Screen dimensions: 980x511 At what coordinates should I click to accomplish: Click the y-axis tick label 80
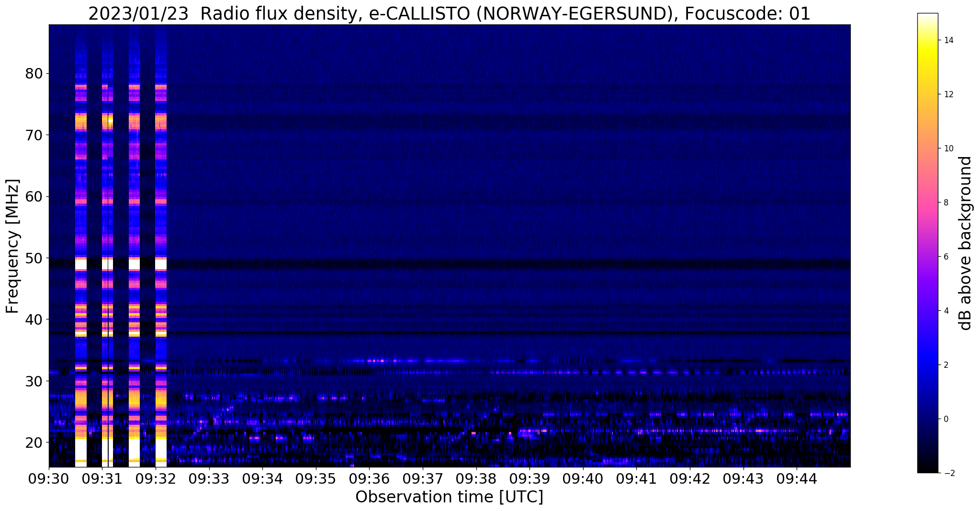coord(34,74)
